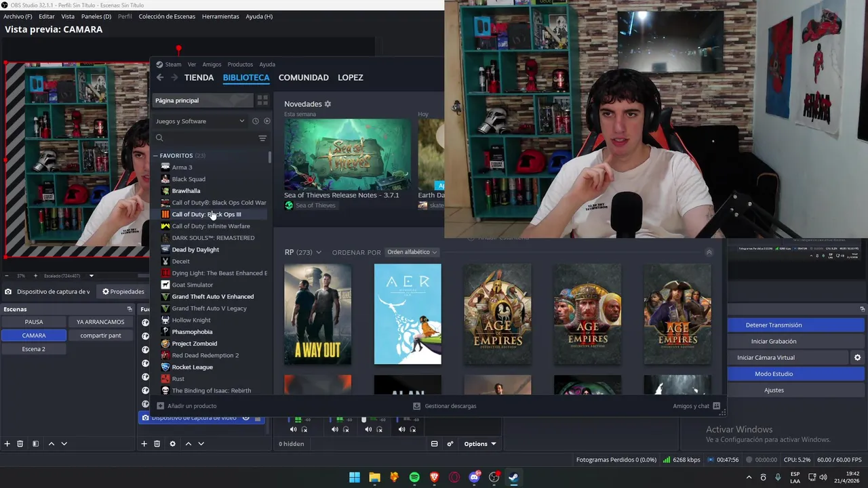Image resolution: width=868 pixels, height=488 pixels.
Task: Open Propiedades for the selected source
Action: [123, 291]
